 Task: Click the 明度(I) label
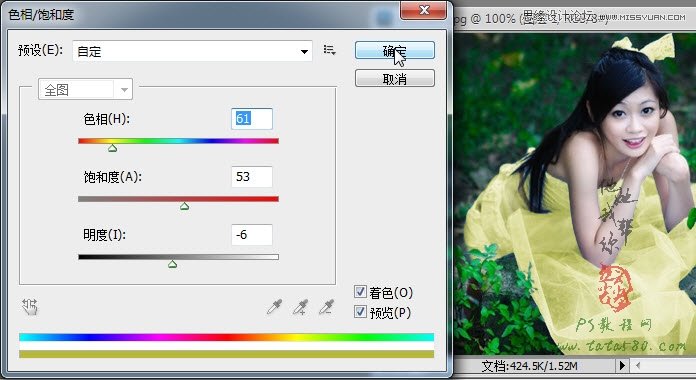pyautogui.click(x=104, y=235)
